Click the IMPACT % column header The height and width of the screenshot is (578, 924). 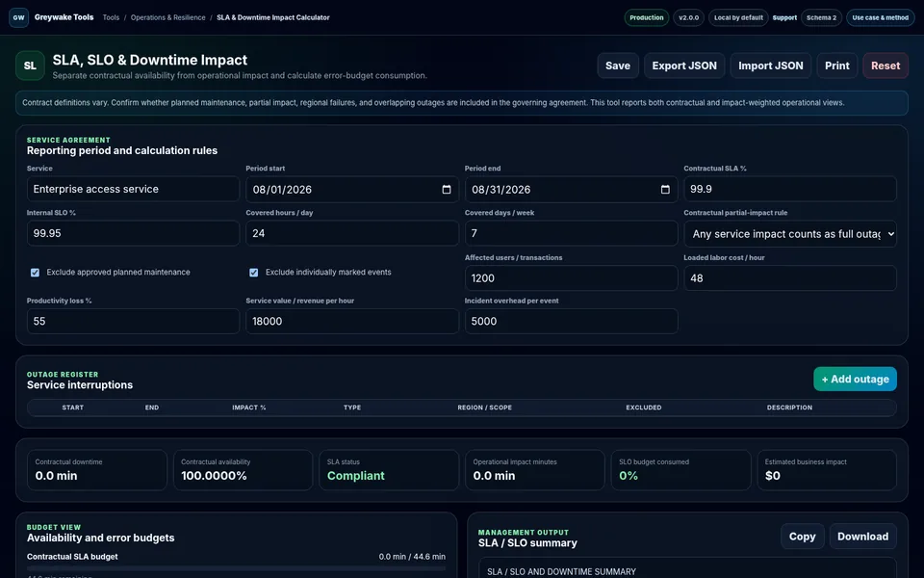click(x=248, y=407)
